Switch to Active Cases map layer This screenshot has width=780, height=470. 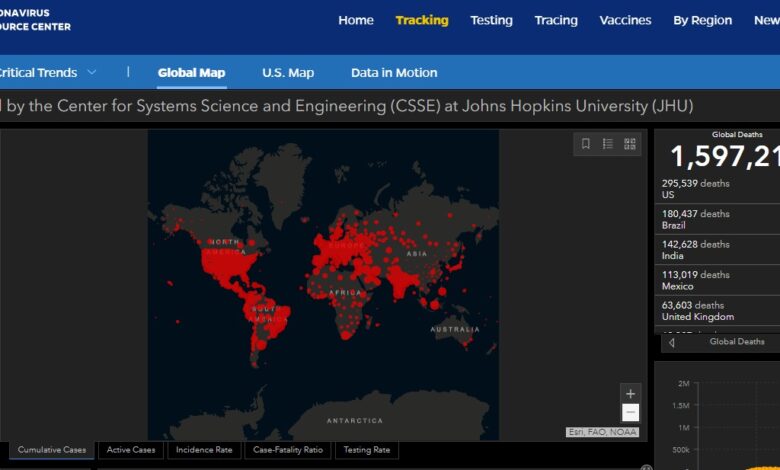pos(131,450)
